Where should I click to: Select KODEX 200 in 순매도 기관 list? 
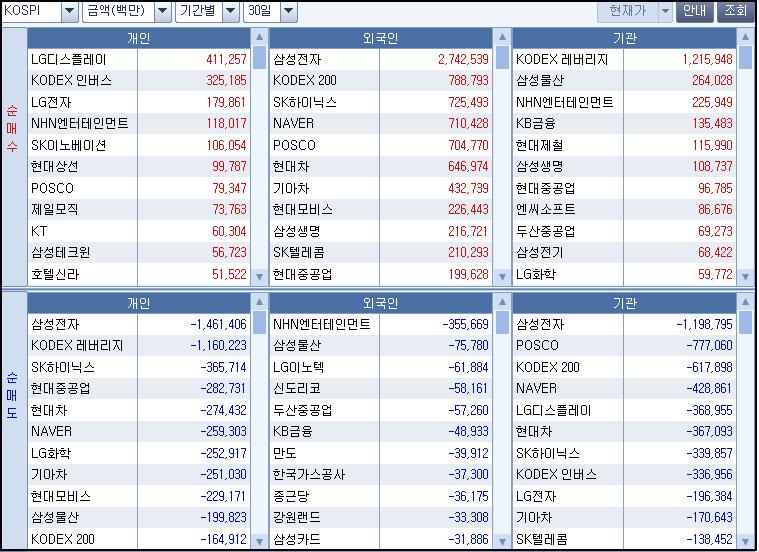(548, 367)
